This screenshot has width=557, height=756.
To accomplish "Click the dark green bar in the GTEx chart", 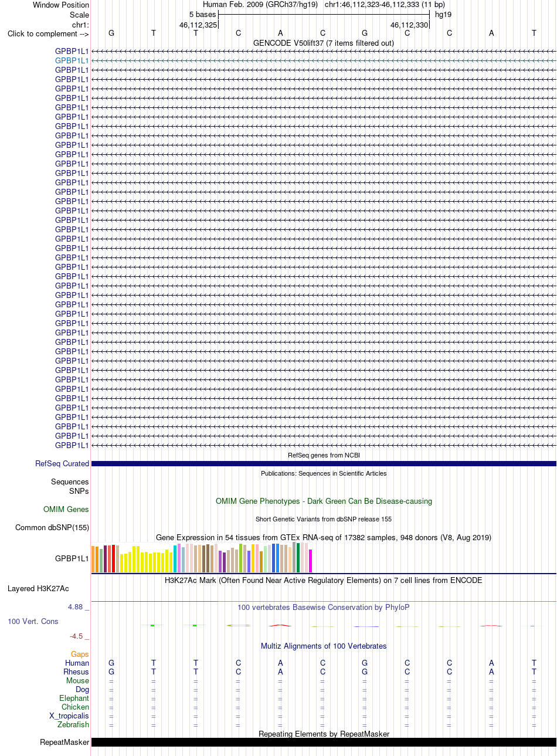I will coord(298,558).
